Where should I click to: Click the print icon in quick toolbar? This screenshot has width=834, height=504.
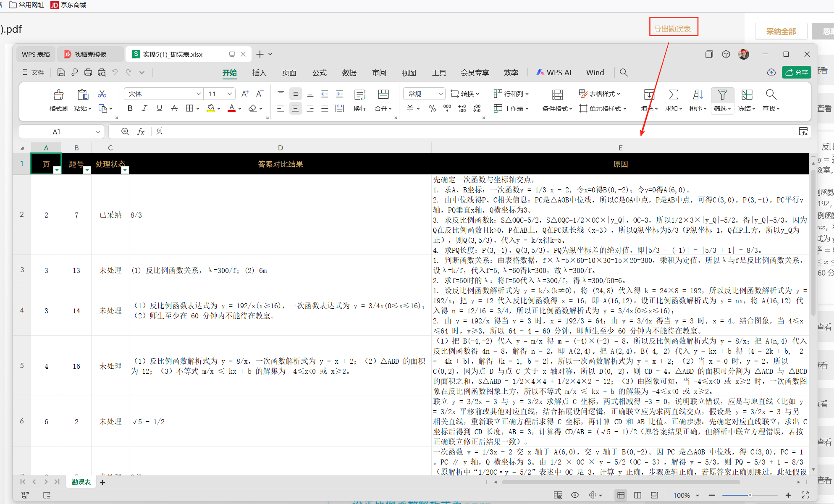pos(88,73)
